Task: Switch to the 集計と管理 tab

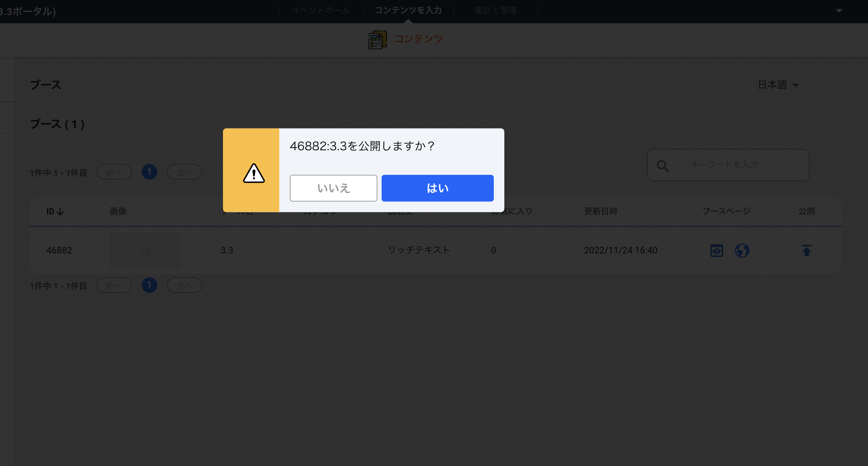Action: tap(496, 11)
